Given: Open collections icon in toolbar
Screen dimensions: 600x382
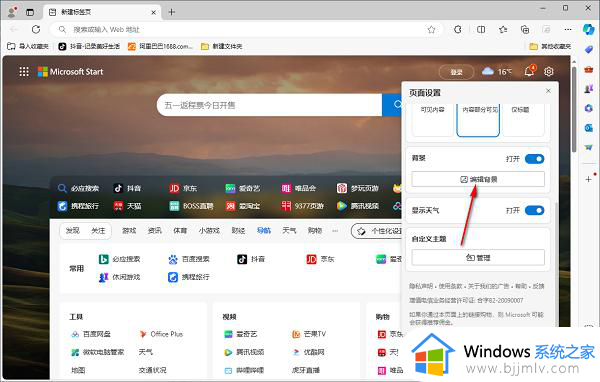Looking at the screenshot, I should [525, 29].
